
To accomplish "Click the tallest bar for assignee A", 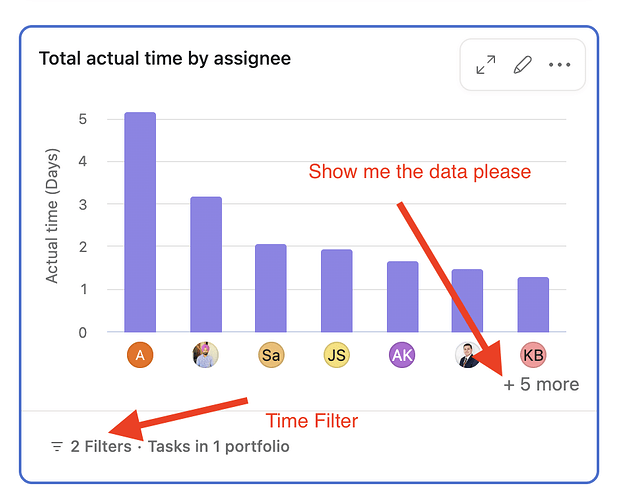I will [140, 222].
